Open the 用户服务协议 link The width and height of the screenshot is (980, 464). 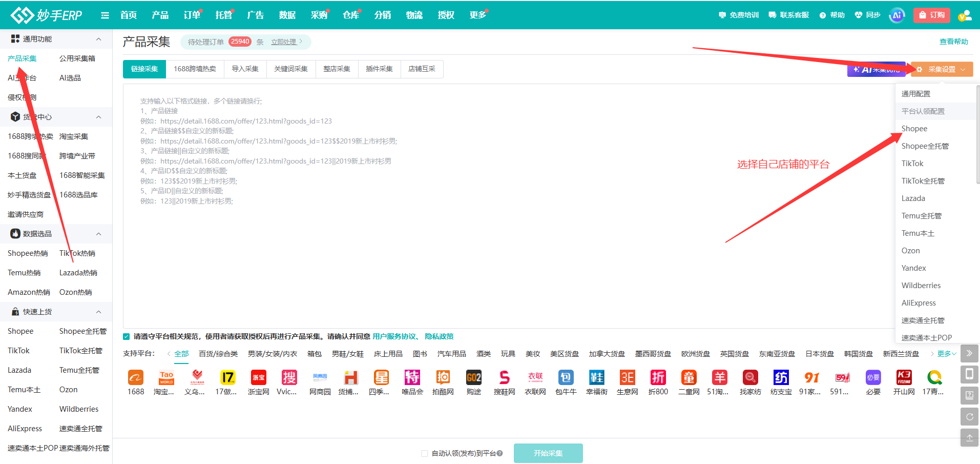coord(394,336)
